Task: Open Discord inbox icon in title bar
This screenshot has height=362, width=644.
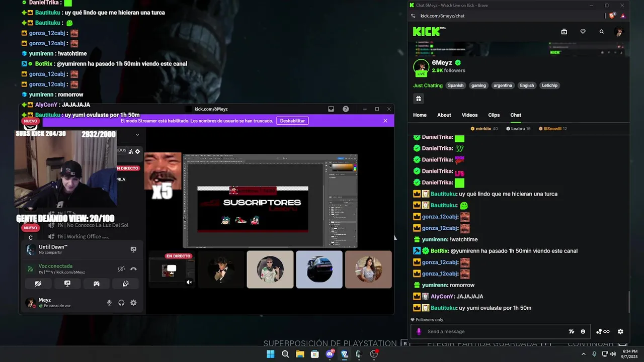Action: (x=331, y=109)
